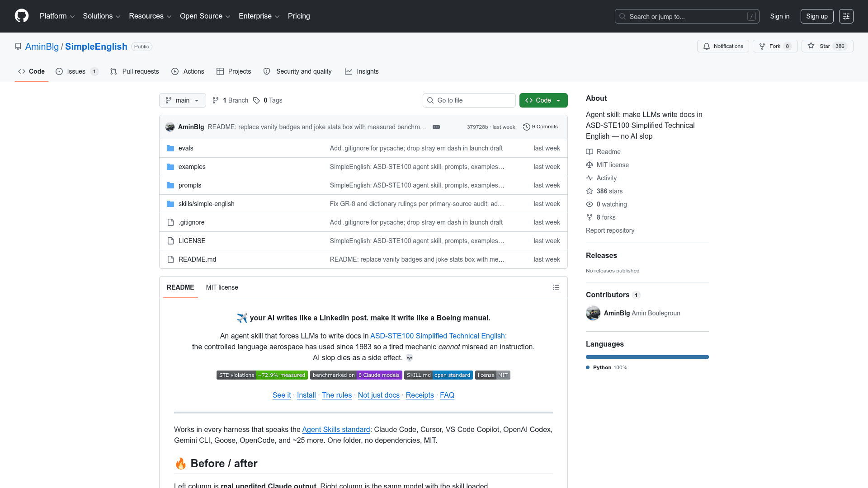This screenshot has height=488, width=868.
Task: Click the bell icon in Notifications button
Action: pos(707,46)
